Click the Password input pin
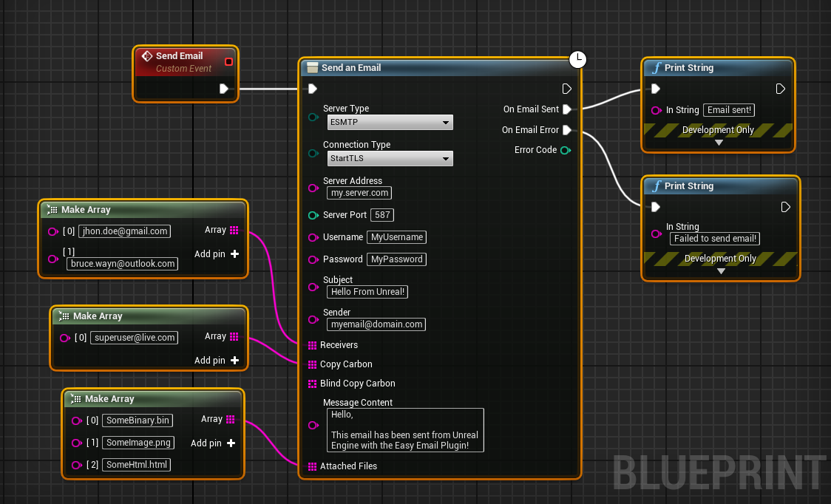831x504 pixels. (313, 259)
